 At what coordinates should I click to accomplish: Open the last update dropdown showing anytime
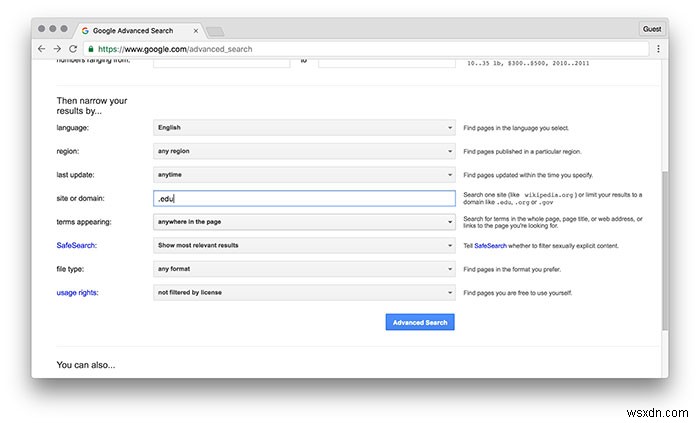point(304,175)
